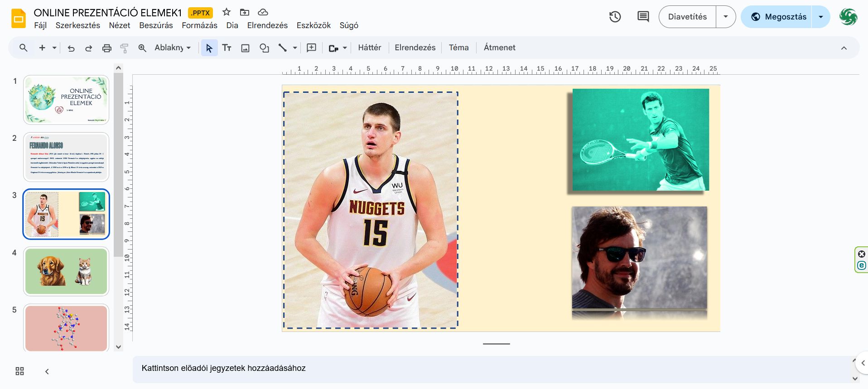Click the filmstrip scrollbar down arrow
The width and height of the screenshot is (868, 389).
[119, 347]
